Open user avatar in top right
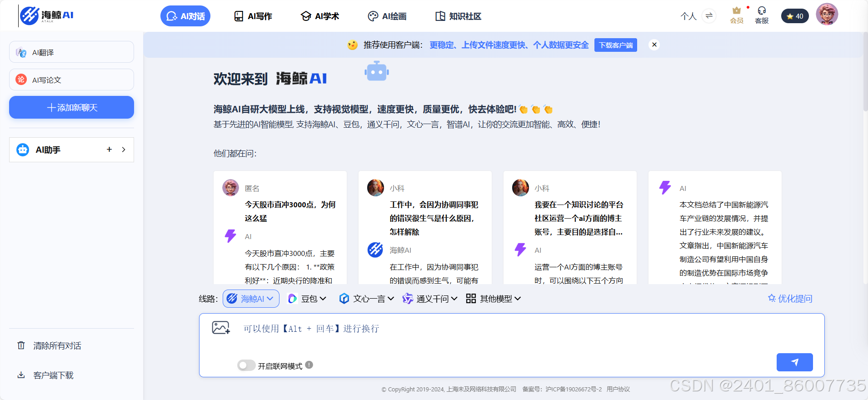 click(x=827, y=15)
